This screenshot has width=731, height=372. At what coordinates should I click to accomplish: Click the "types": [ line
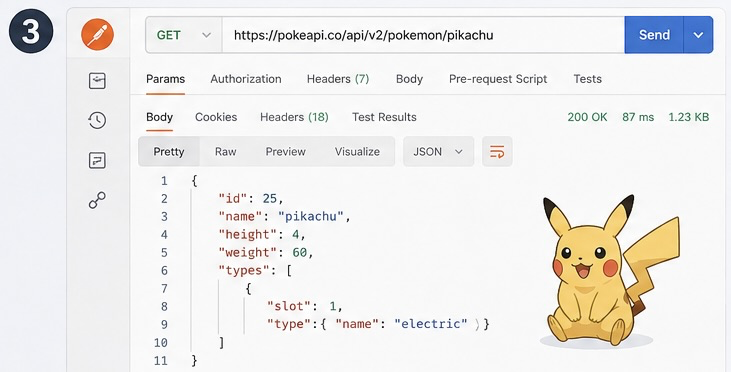click(x=255, y=270)
